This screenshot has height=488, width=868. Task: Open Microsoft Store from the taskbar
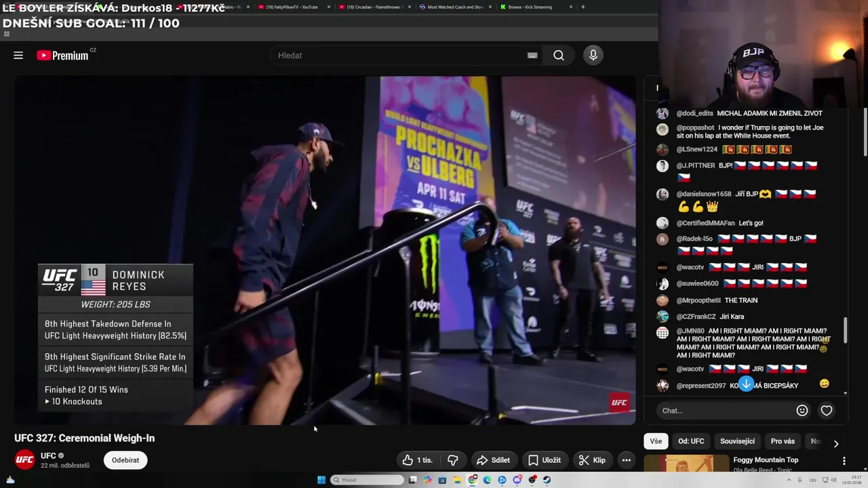click(442, 480)
